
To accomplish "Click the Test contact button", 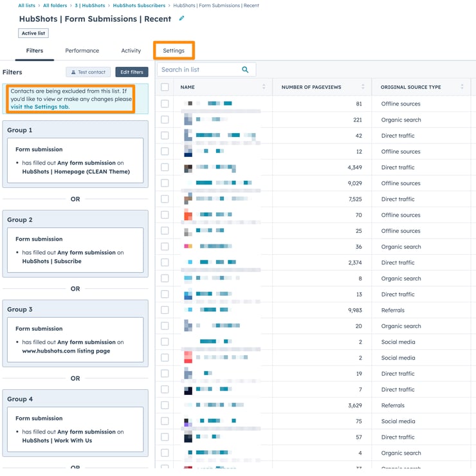I will [88, 72].
